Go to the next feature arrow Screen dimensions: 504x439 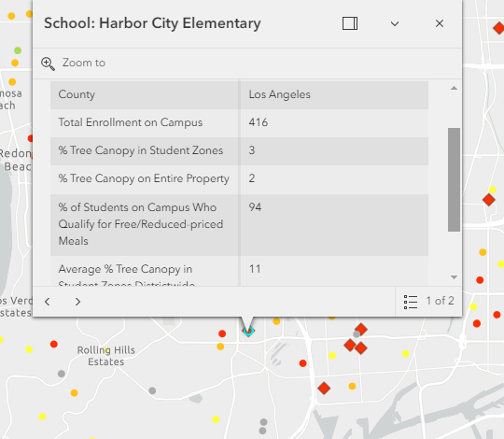(77, 302)
